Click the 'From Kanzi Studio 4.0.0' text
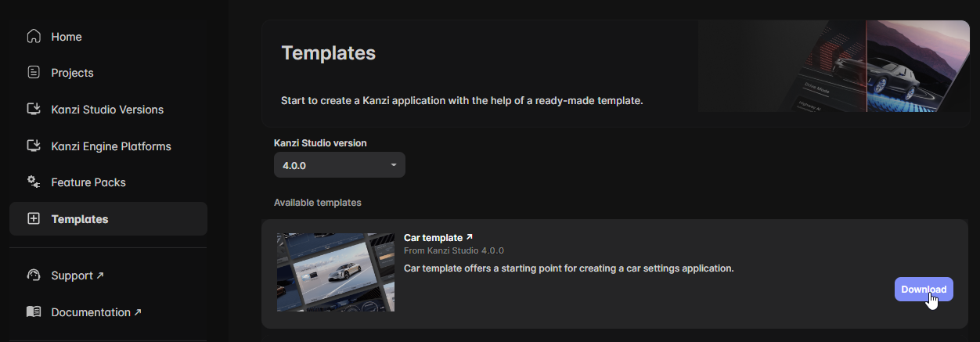Image resolution: width=980 pixels, height=342 pixels. coord(454,251)
